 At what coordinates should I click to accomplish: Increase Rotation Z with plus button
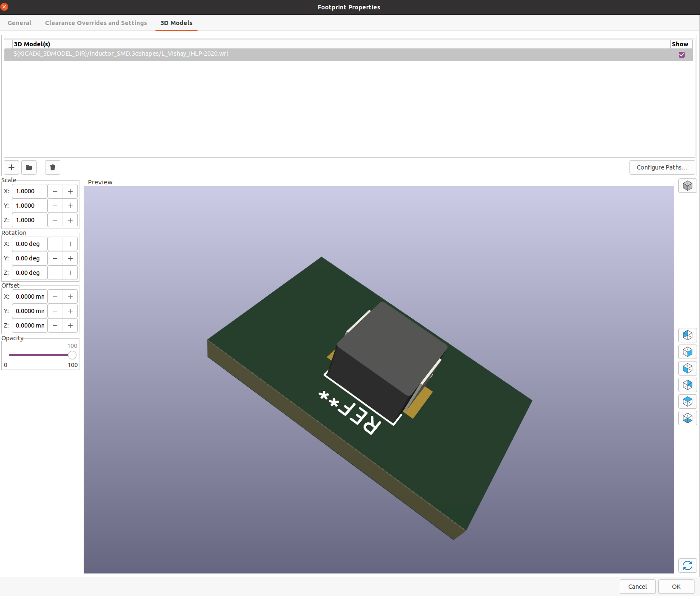click(x=70, y=273)
